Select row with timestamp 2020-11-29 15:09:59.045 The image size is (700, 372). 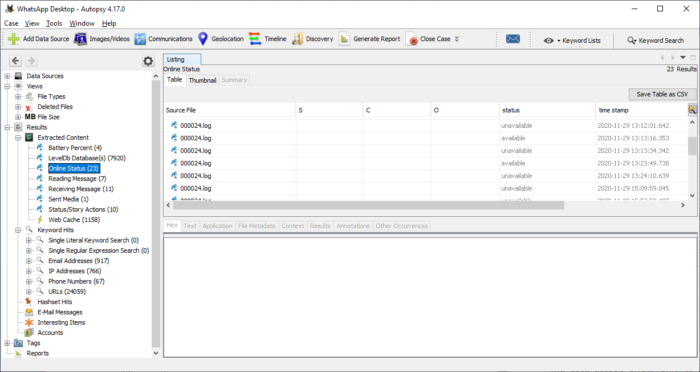pos(426,188)
